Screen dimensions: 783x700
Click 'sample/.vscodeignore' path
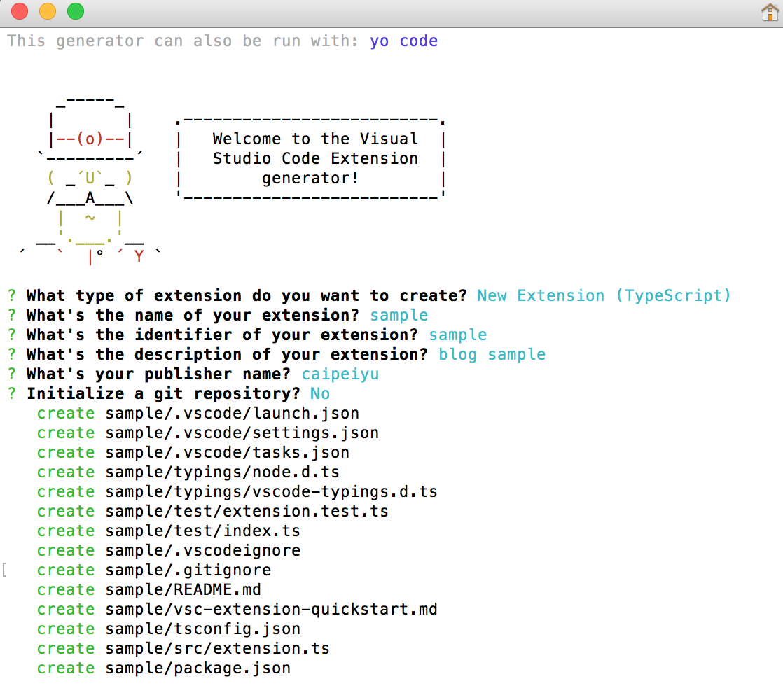point(202,550)
